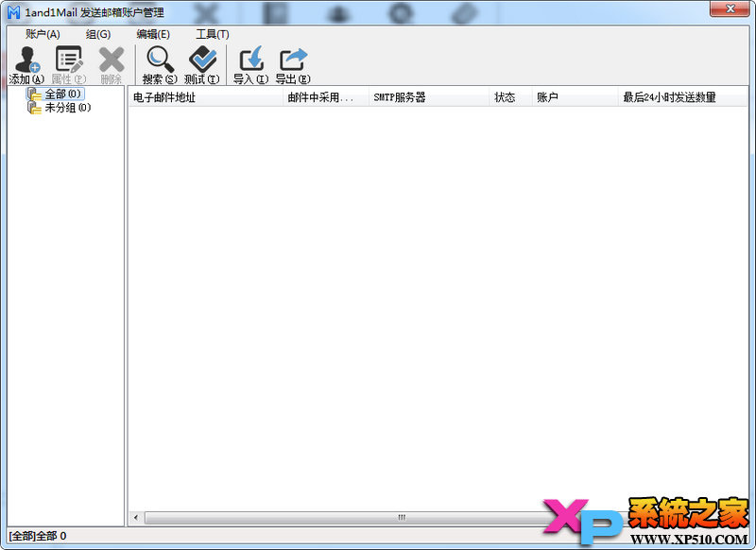This screenshot has width=756, height=550.
Task: Open the 账户(A) menu
Action: click(43, 34)
